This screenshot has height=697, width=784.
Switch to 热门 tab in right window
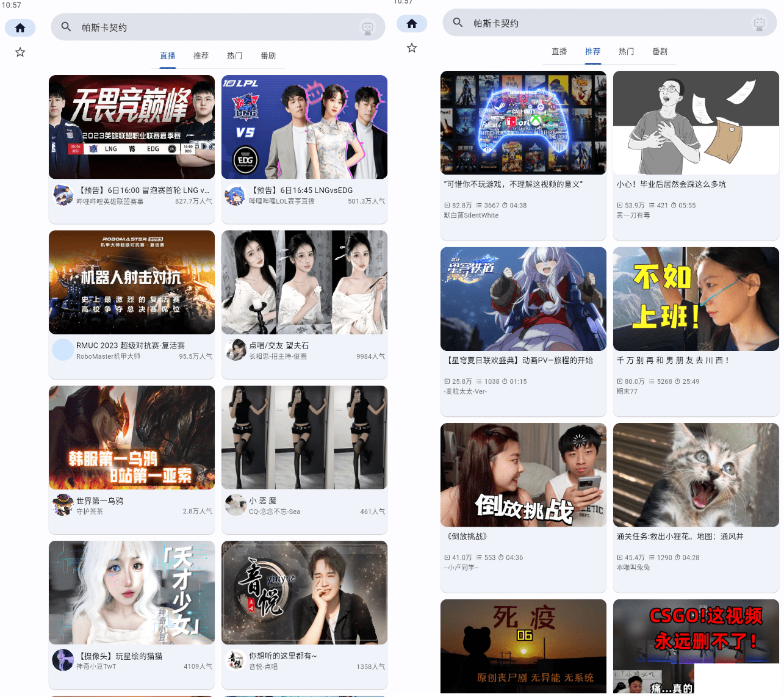[627, 51]
